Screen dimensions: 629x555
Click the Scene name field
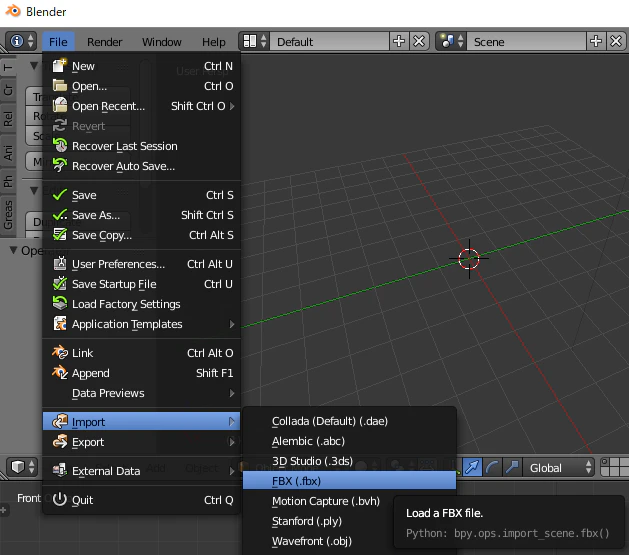point(526,41)
